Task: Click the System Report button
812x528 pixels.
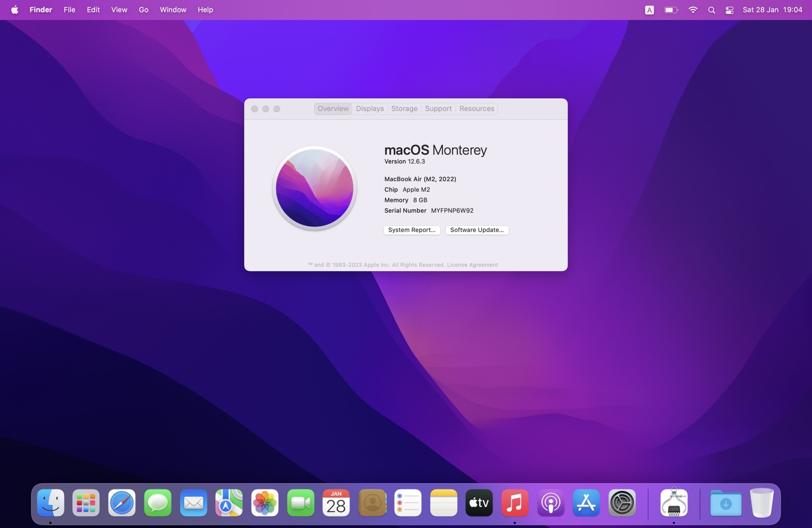Action: 412,230
